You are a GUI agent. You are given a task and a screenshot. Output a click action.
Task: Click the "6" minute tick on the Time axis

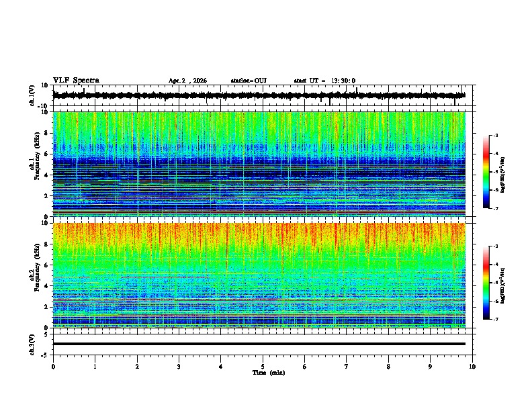point(305,367)
